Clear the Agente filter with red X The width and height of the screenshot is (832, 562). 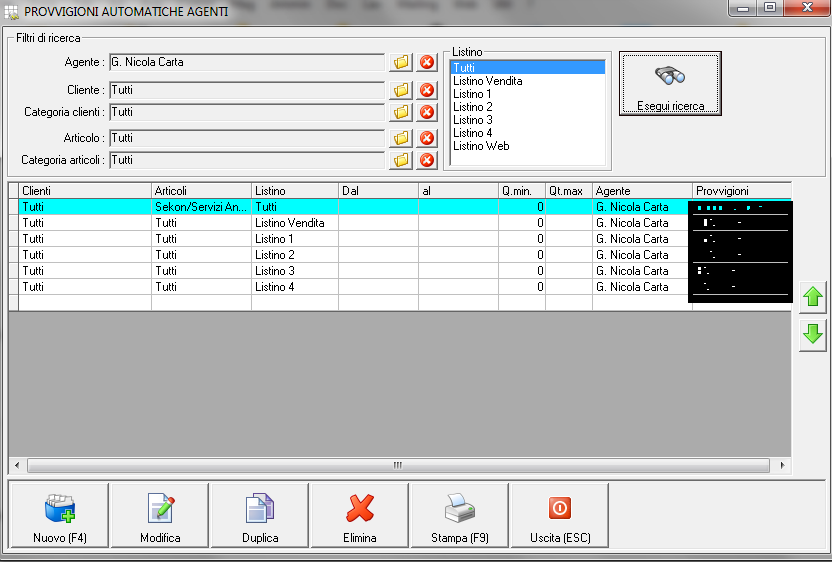pos(427,63)
